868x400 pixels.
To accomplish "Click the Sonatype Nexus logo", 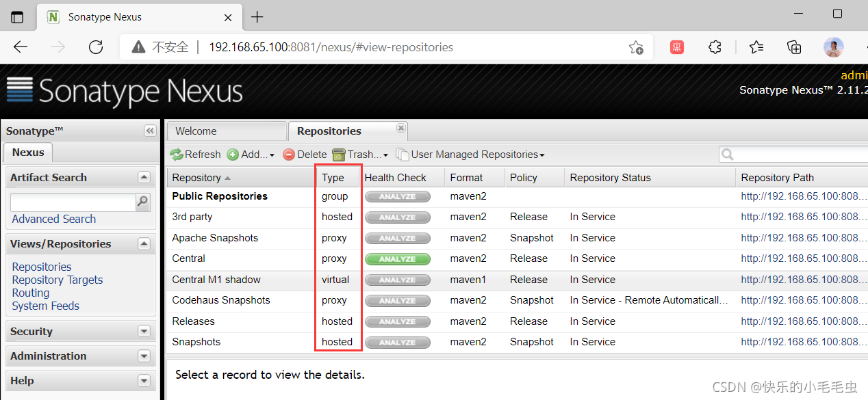I will [x=125, y=92].
